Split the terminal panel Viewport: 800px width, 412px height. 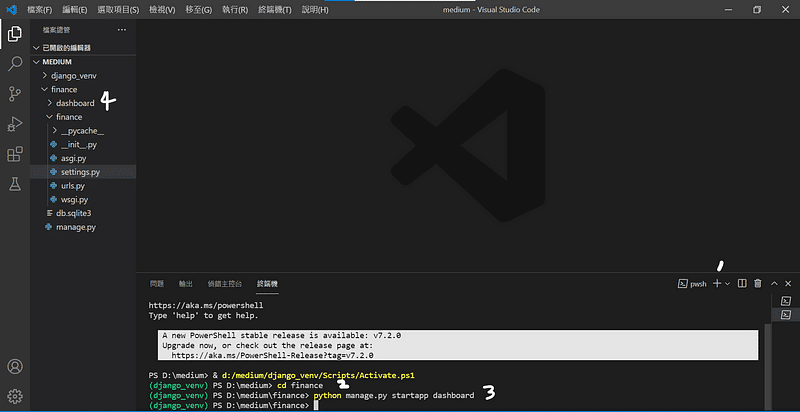(742, 284)
